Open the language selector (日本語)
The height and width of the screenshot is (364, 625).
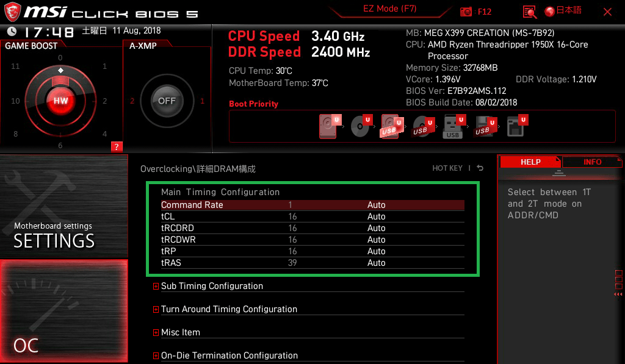pyautogui.click(x=563, y=11)
